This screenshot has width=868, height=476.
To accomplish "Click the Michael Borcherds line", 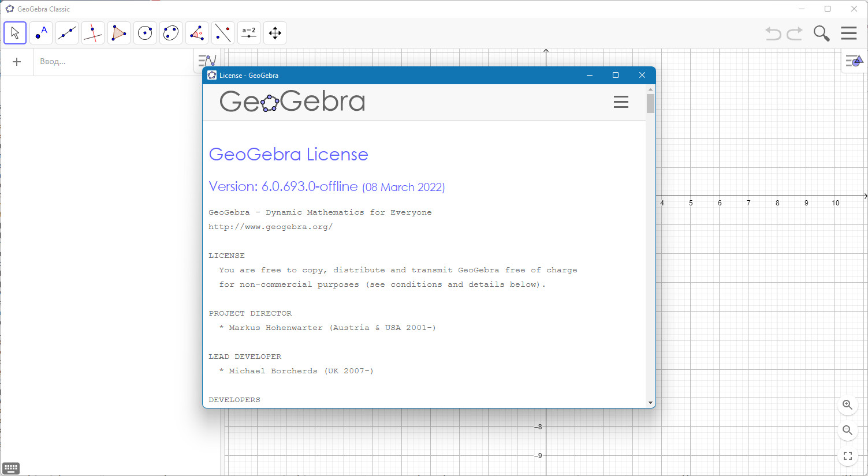I will point(296,371).
